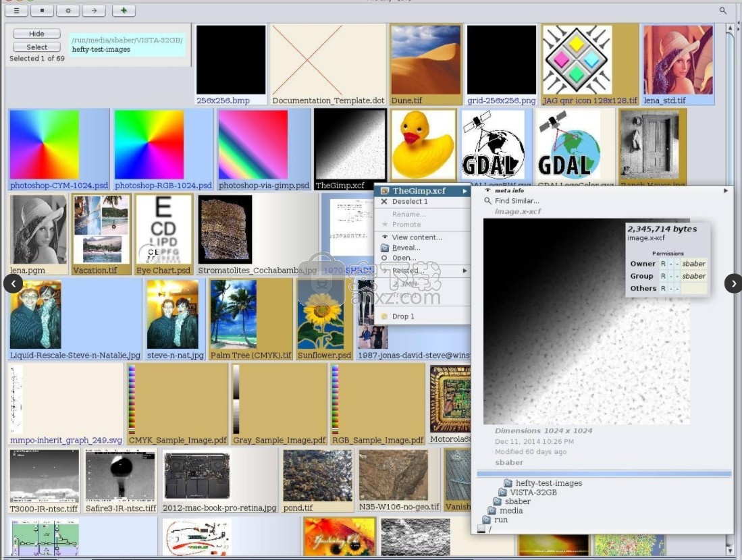Toggle the Owner read permission cell
Image resolution: width=742 pixels, height=560 pixels.
pyautogui.click(x=664, y=264)
